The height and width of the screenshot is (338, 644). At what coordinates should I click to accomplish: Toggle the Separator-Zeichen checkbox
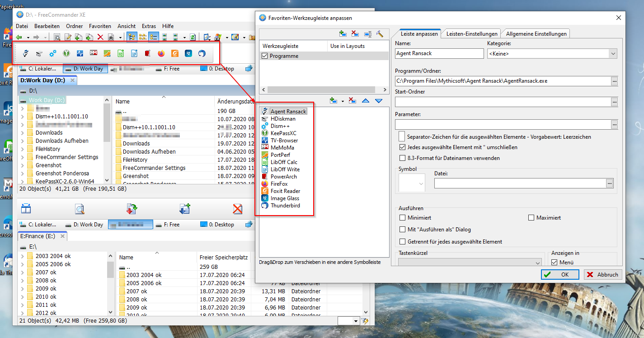point(402,136)
